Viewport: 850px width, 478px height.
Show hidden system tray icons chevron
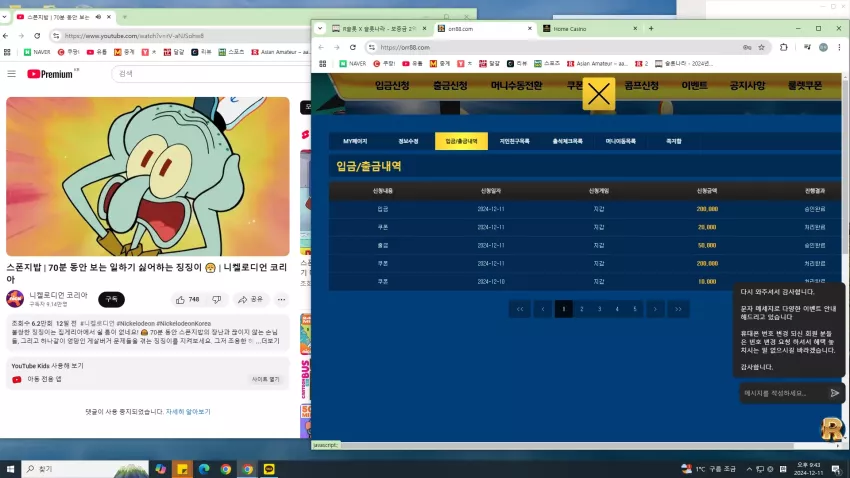[749, 469]
